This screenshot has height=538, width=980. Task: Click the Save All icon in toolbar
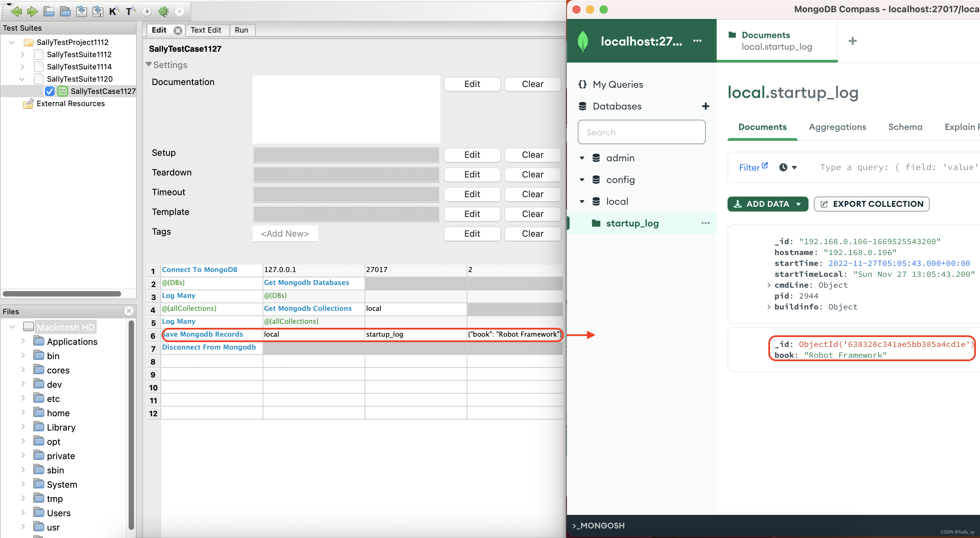[98, 12]
